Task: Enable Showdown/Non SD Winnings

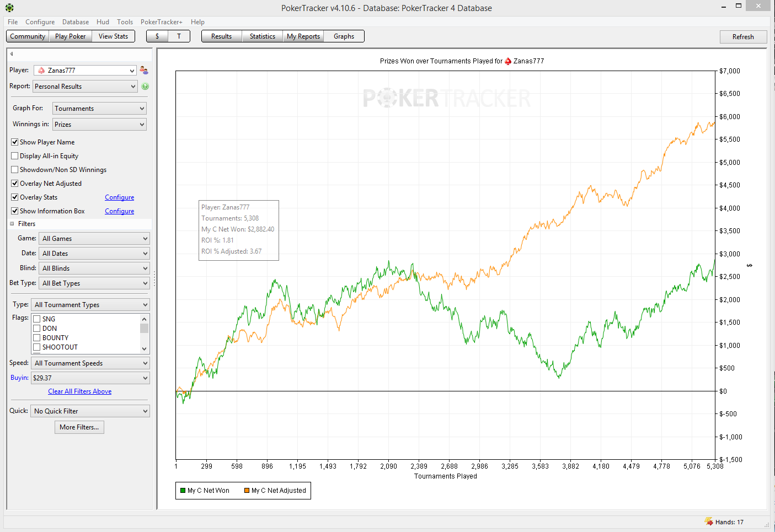Action: pyautogui.click(x=15, y=170)
